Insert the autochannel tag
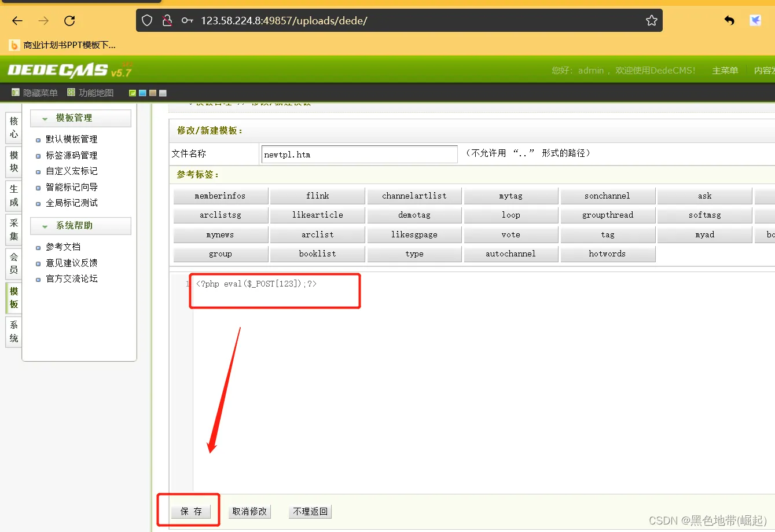This screenshot has width=775, height=532. click(x=511, y=254)
